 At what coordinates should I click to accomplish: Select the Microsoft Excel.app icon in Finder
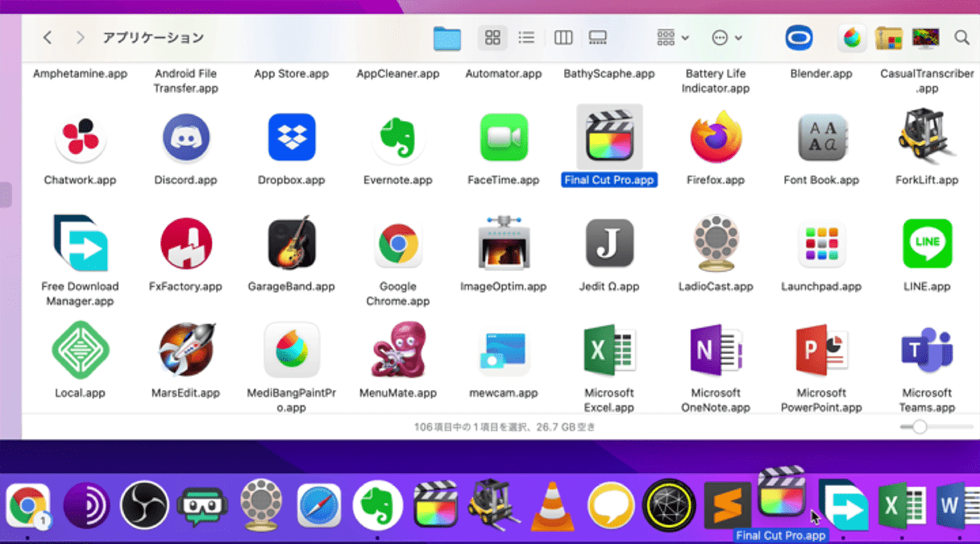coord(609,350)
